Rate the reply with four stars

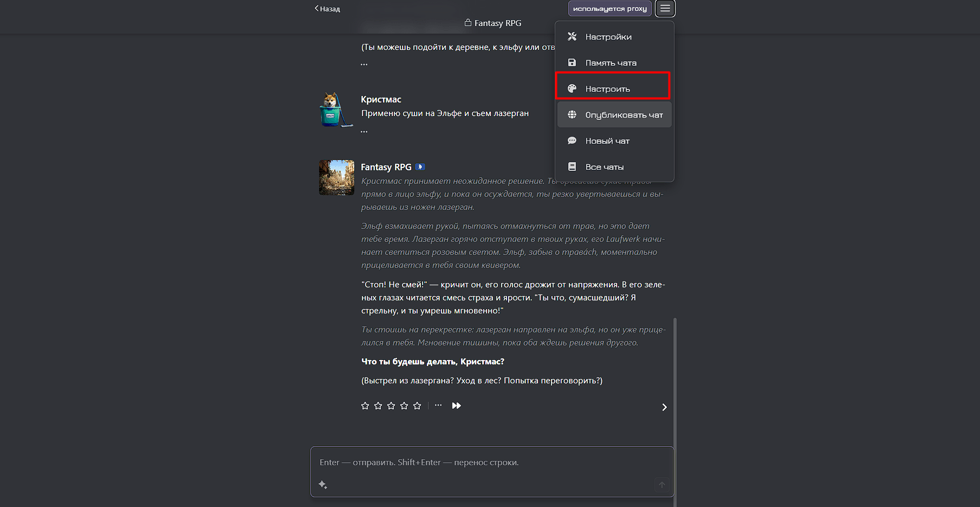coord(404,406)
